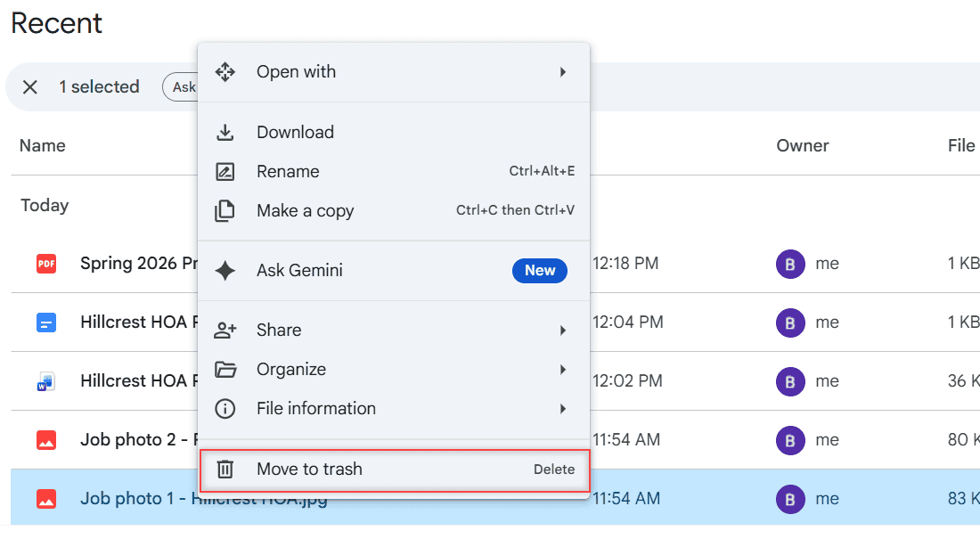Select Ask Gemini menu entry
The width and height of the screenshot is (980, 539).
tap(394, 271)
